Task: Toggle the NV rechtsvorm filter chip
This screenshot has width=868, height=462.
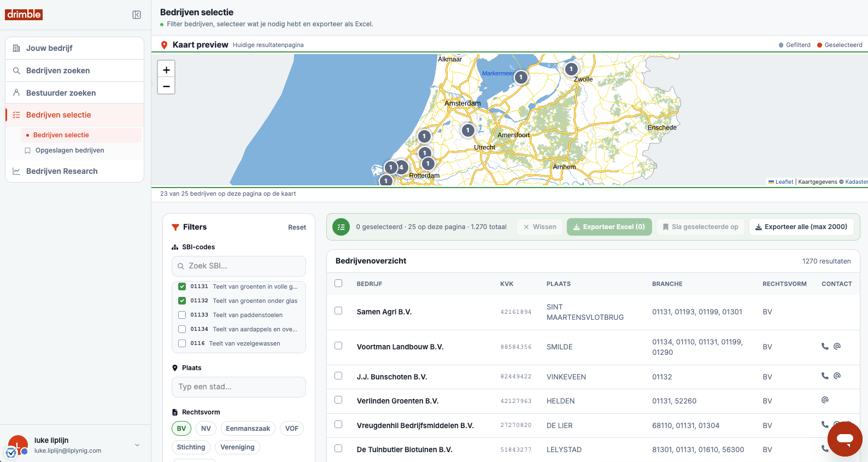Action: [x=206, y=429]
